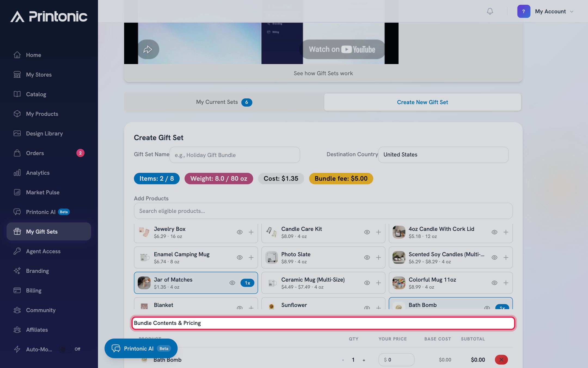The image size is (588, 368).
Task: Click the Cost $1.35 badge
Action: click(281, 179)
